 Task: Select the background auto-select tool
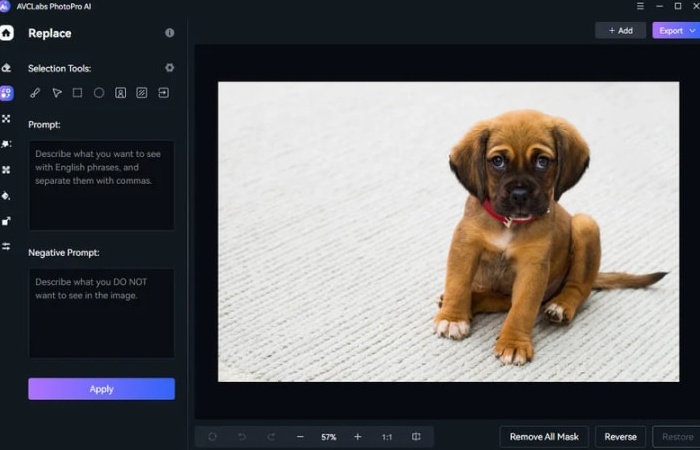(142, 93)
